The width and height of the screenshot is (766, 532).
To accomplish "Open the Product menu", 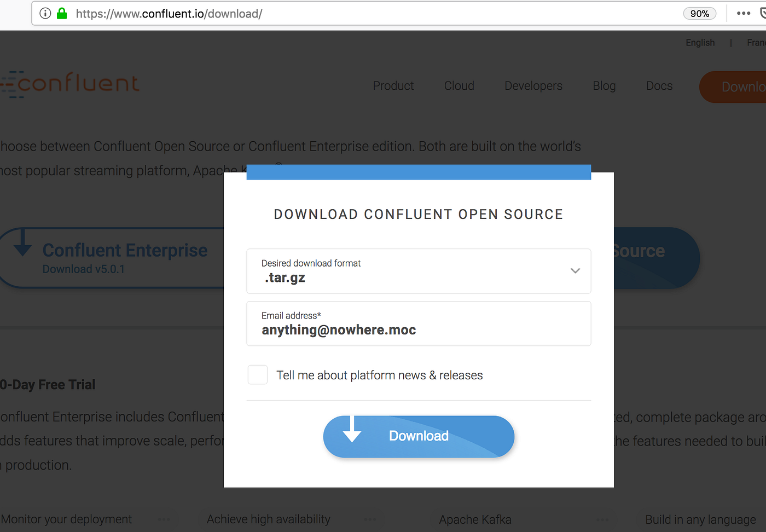I will 393,86.
